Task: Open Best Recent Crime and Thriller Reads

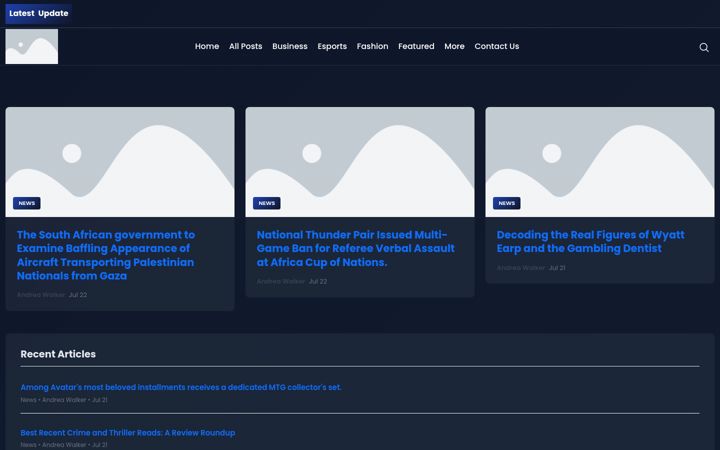Action: pos(128,433)
